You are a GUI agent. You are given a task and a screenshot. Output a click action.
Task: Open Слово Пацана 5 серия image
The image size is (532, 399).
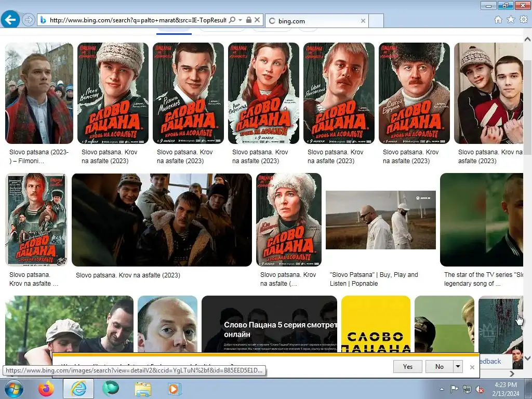pyautogui.click(x=270, y=324)
